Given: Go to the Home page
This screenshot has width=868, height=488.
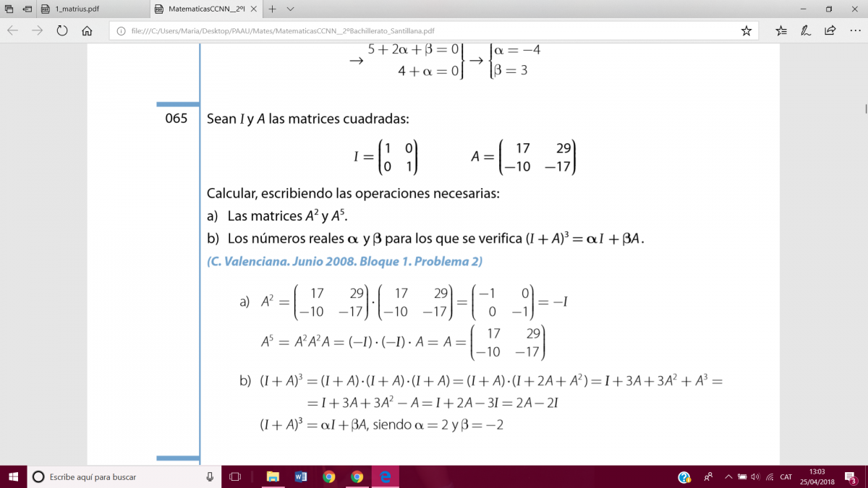Looking at the screenshot, I should pos(87,31).
